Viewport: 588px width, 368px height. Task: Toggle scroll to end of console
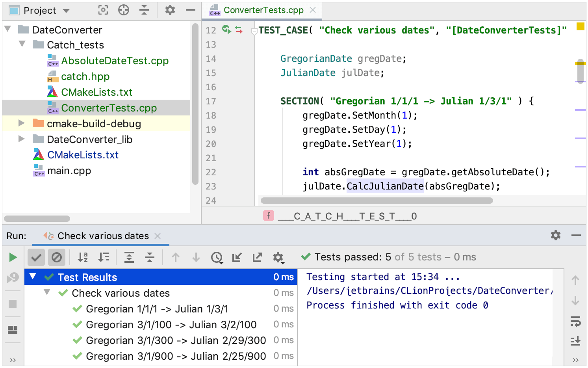click(575, 340)
